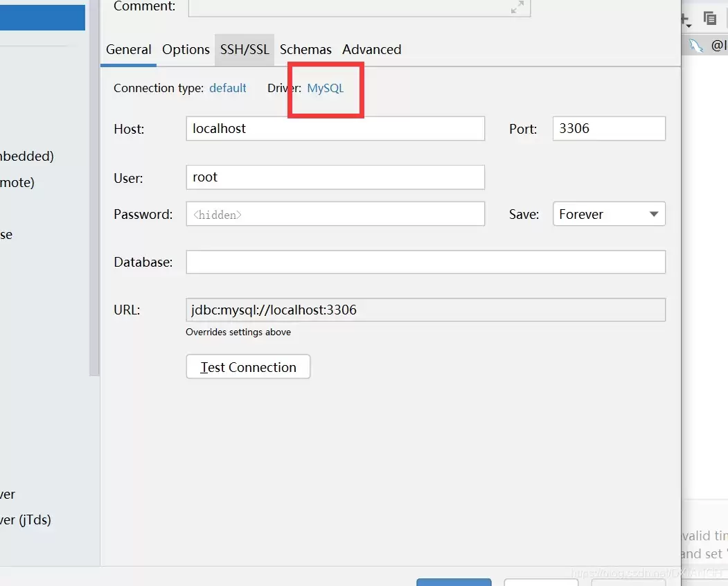The height and width of the screenshot is (586, 728).
Task: Go to the Advanced tab
Action: click(371, 50)
